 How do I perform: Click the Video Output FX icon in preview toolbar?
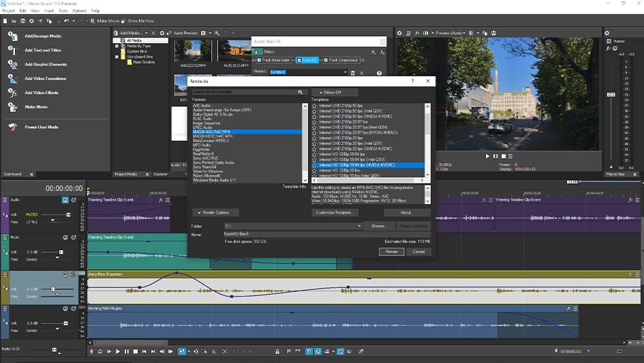click(x=417, y=33)
